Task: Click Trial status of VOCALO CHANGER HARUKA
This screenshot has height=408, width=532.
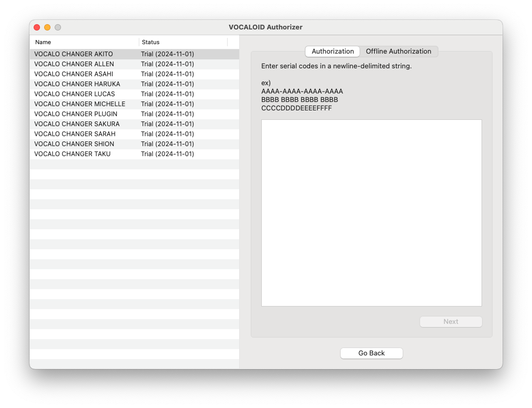Action: coord(168,84)
